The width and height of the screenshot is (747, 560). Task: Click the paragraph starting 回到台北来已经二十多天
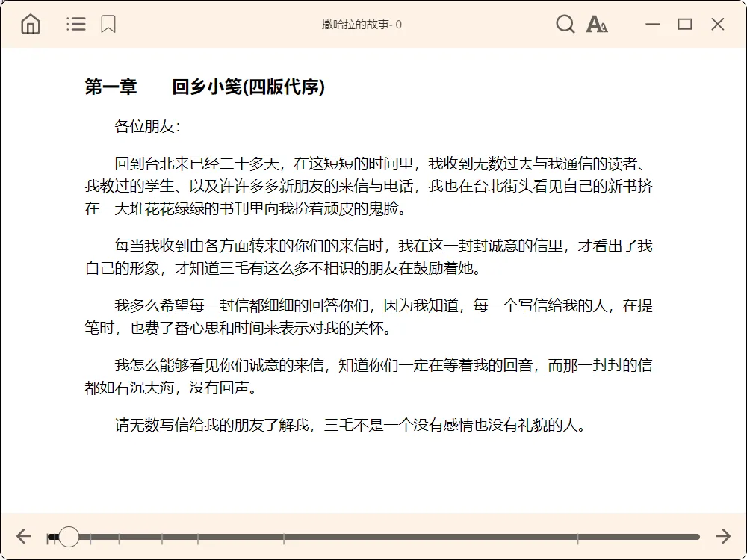[x=368, y=186]
